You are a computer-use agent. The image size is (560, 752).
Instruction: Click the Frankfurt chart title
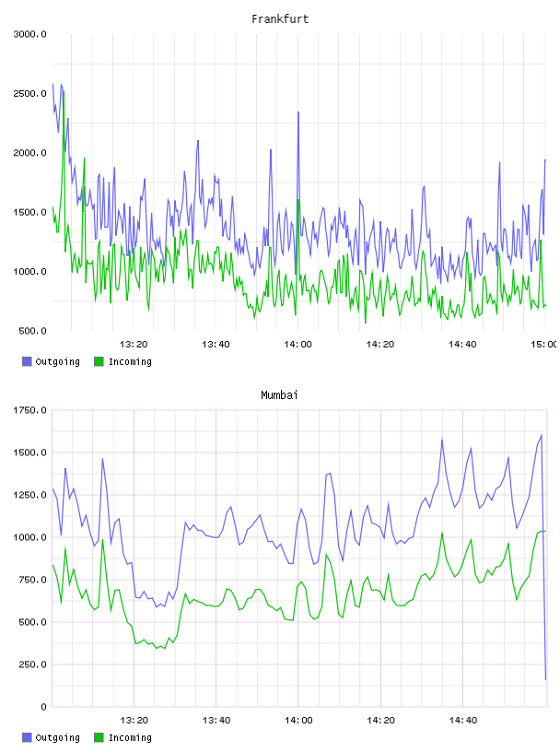pos(280,19)
